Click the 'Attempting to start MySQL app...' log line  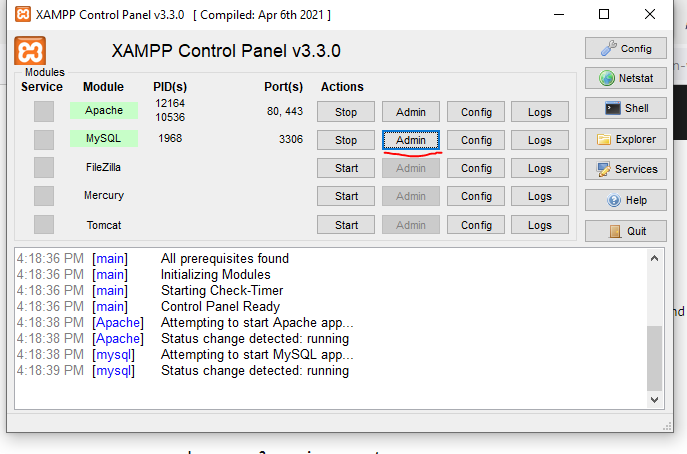pos(257,355)
